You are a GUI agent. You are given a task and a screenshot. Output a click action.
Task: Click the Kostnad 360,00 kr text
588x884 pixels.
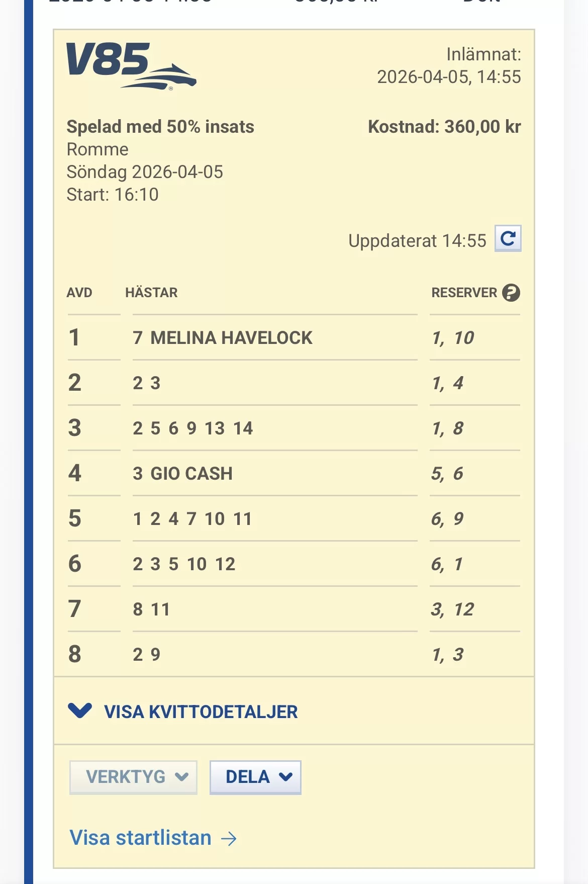click(444, 127)
